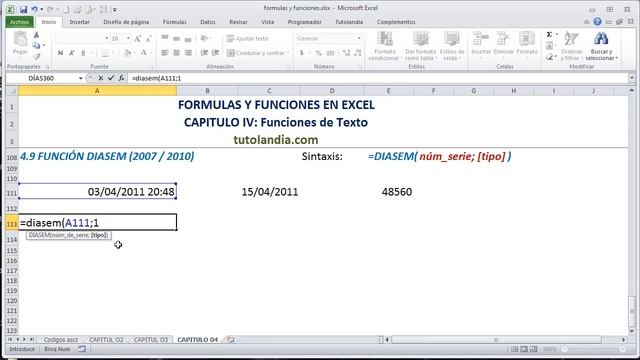Viewport: 640px width, 360px height.
Task: Switch to the Insertar ribbon tab
Action: [x=79, y=22]
